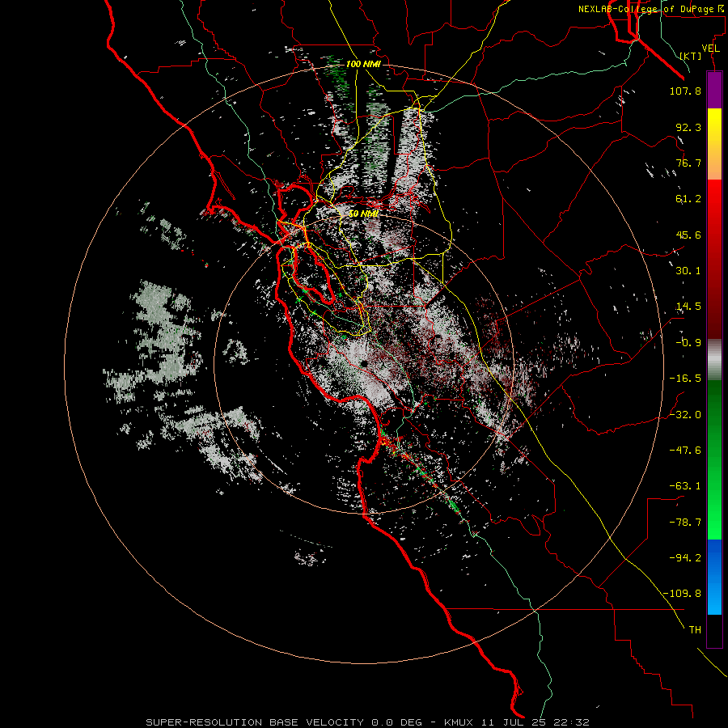Click the -78.7 legend value
Image resolution: width=728 pixels, height=728 pixels.
click(x=685, y=523)
